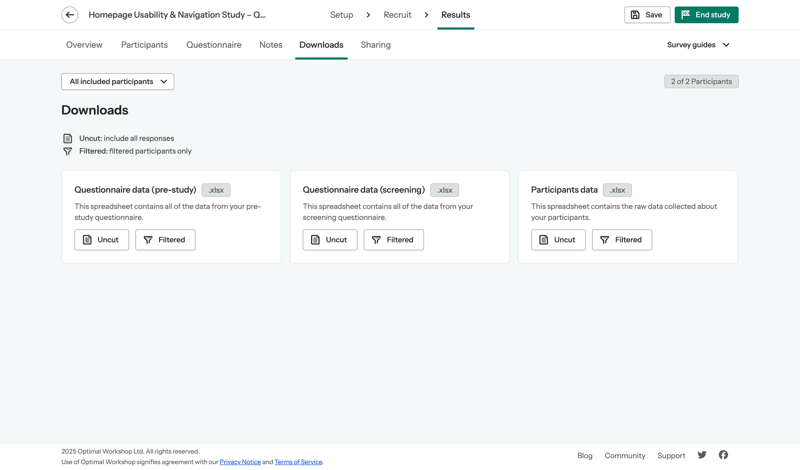Download Filtered screening questionnaire data
Viewport: 800px width, 470px height.
[393, 240]
